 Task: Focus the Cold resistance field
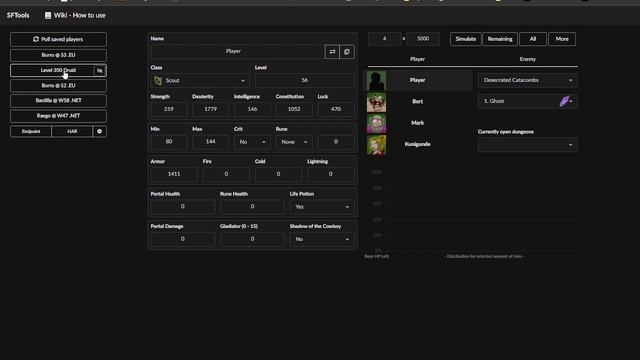click(278, 174)
